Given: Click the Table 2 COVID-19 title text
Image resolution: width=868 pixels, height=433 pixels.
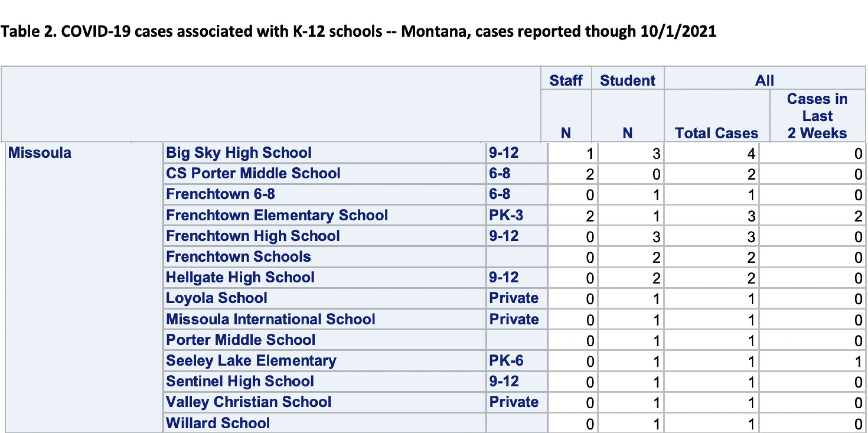Looking at the screenshot, I should point(358,31).
